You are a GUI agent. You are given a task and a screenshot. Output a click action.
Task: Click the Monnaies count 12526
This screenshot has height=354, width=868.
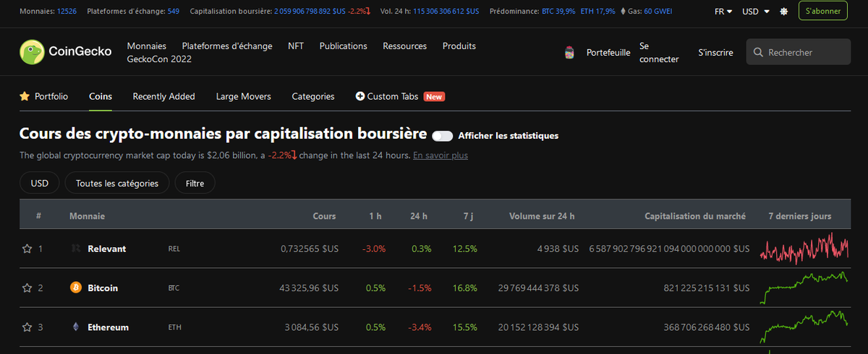click(x=67, y=12)
